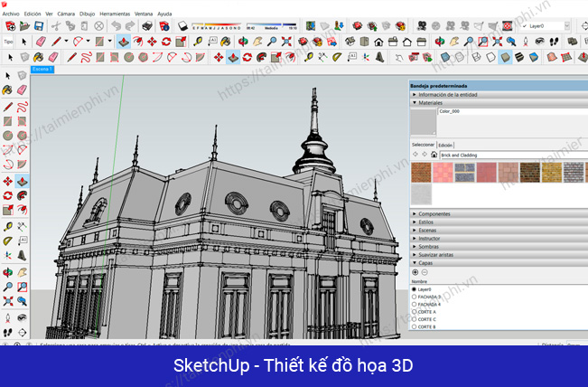Image resolution: width=588 pixels, height=387 pixels.
Task: Add a new layer with plus button
Action: pos(415,272)
